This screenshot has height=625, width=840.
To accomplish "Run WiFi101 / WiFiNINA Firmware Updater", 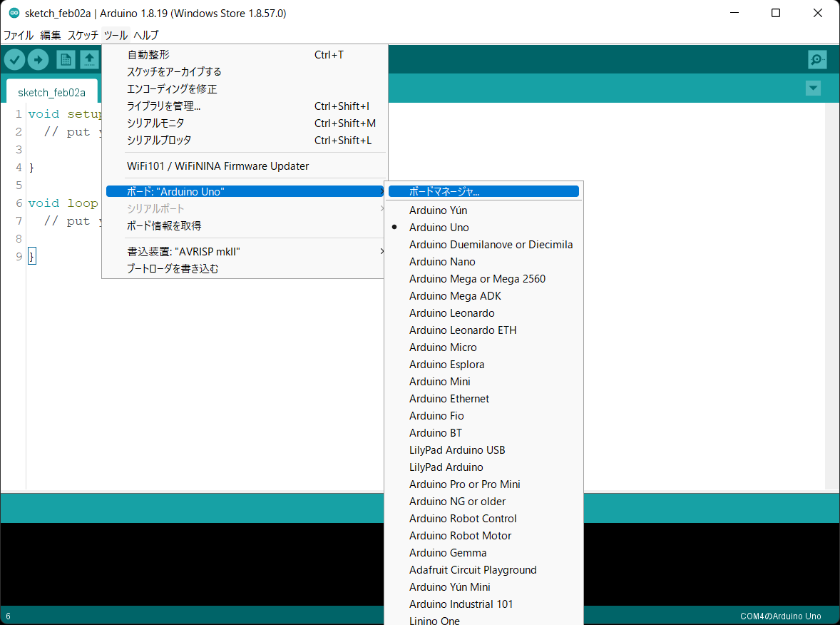I will pos(217,166).
